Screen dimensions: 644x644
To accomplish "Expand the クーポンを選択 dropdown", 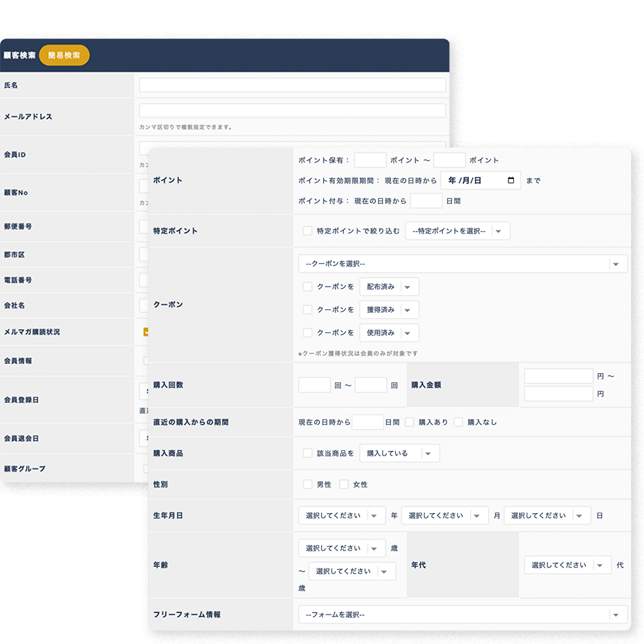I will click(x=462, y=263).
